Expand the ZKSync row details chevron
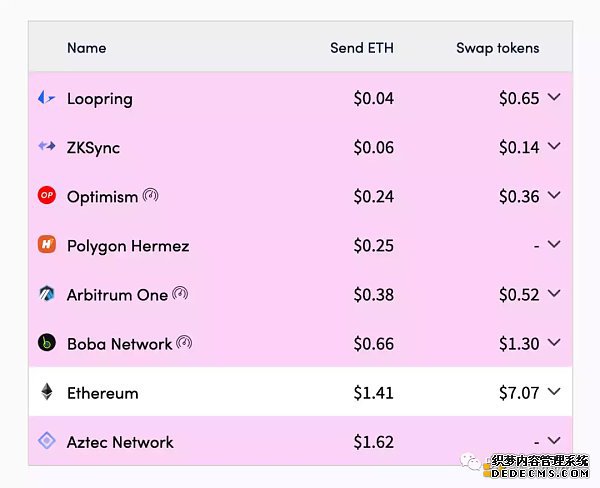 (554, 146)
